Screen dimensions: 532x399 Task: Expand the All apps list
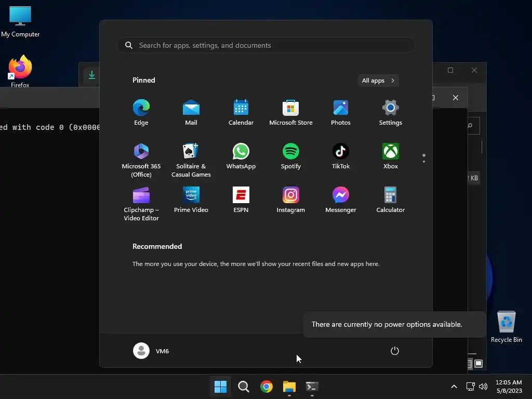point(378,81)
